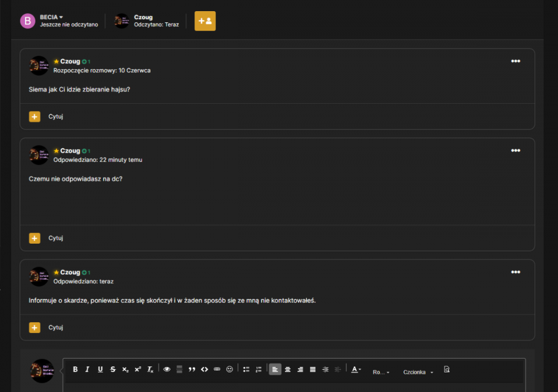This screenshot has height=392, width=558.
Task: Toggle underline formatting
Action: pos(100,369)
